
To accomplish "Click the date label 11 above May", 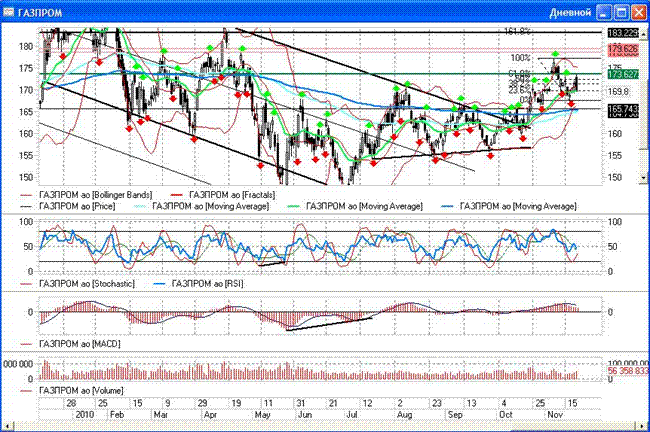I will [268, 403].
